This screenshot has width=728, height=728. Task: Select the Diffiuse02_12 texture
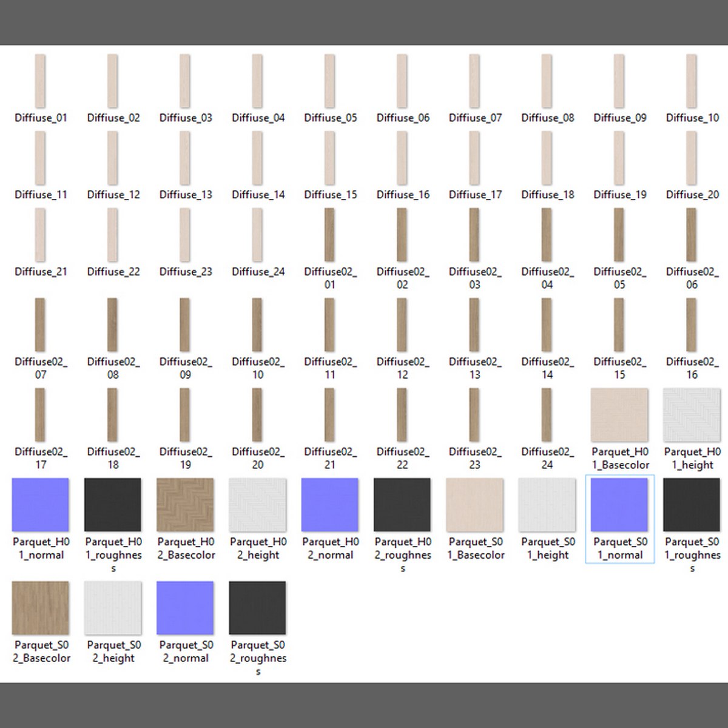[402, 325]
